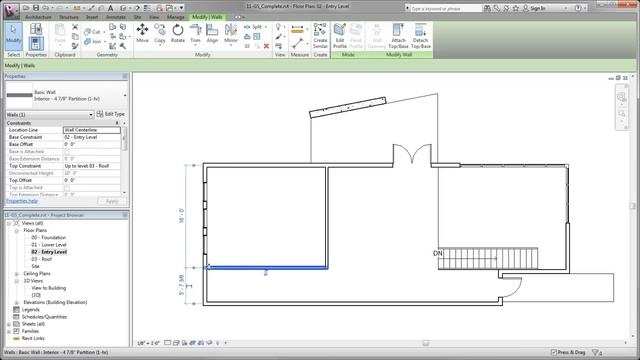Expand the Sheets (all) tree node
The image size is (640, 360).
9,324
